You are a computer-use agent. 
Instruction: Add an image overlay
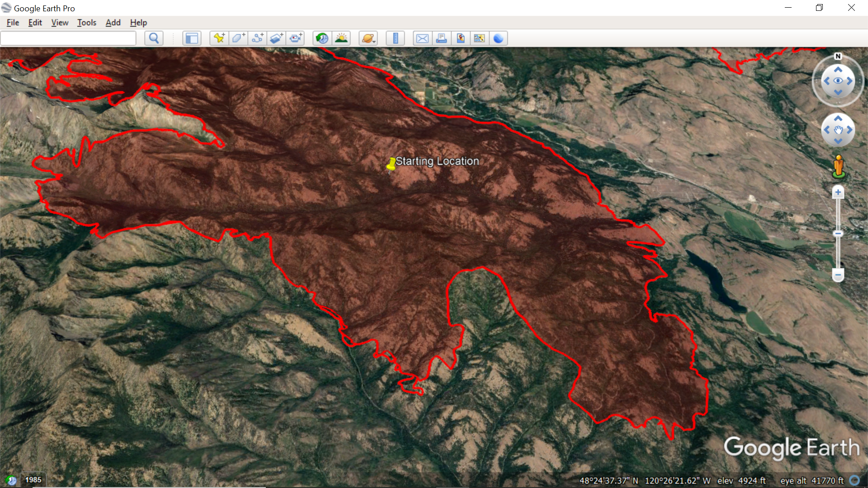[x=277, y=38]
